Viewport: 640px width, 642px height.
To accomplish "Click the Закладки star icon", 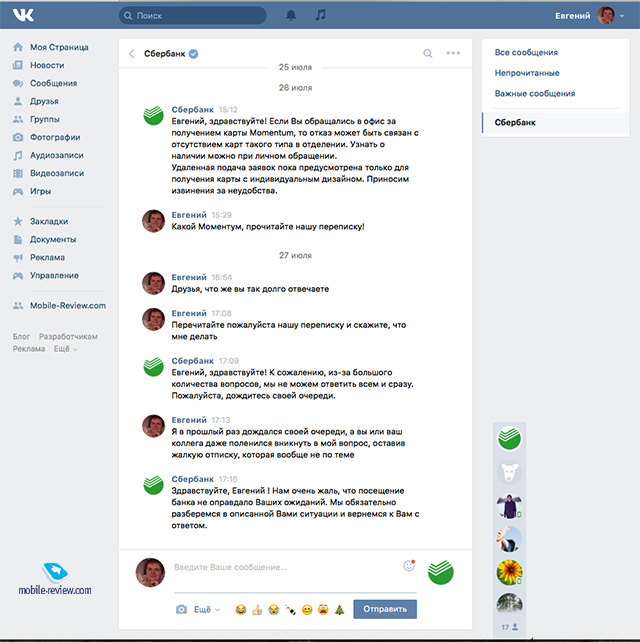I will [18, 221].
